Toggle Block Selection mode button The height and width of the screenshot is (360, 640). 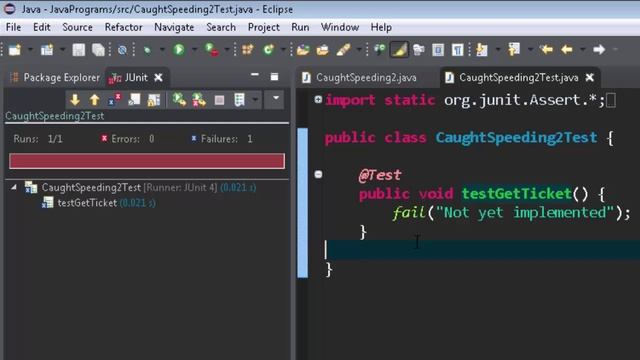tap(438, 50)
